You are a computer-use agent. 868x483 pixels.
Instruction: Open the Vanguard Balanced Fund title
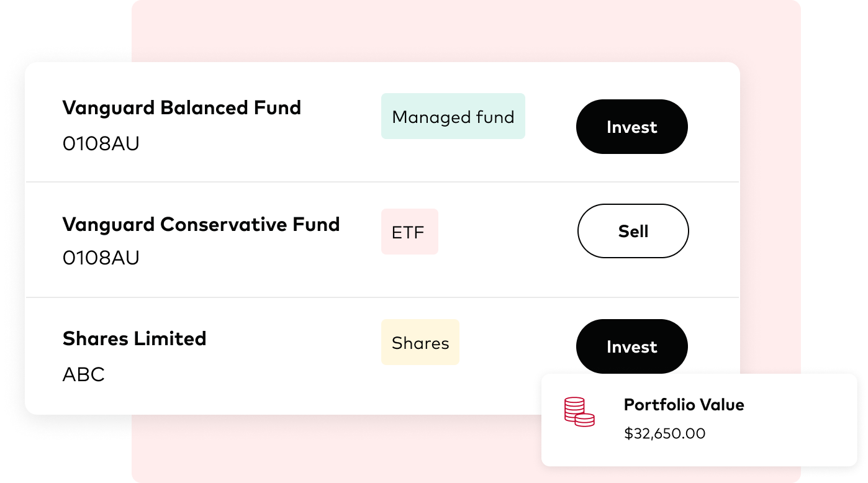click(182, 108)
